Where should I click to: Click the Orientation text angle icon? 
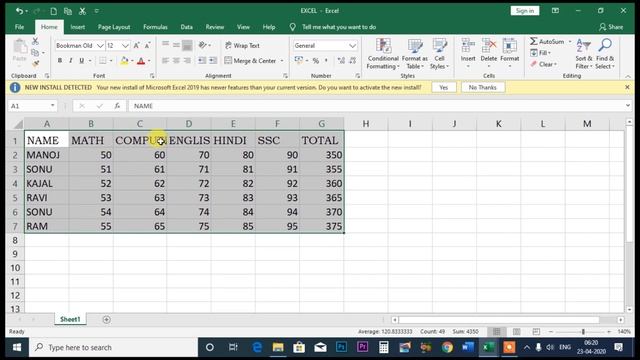tap(203, 45)
